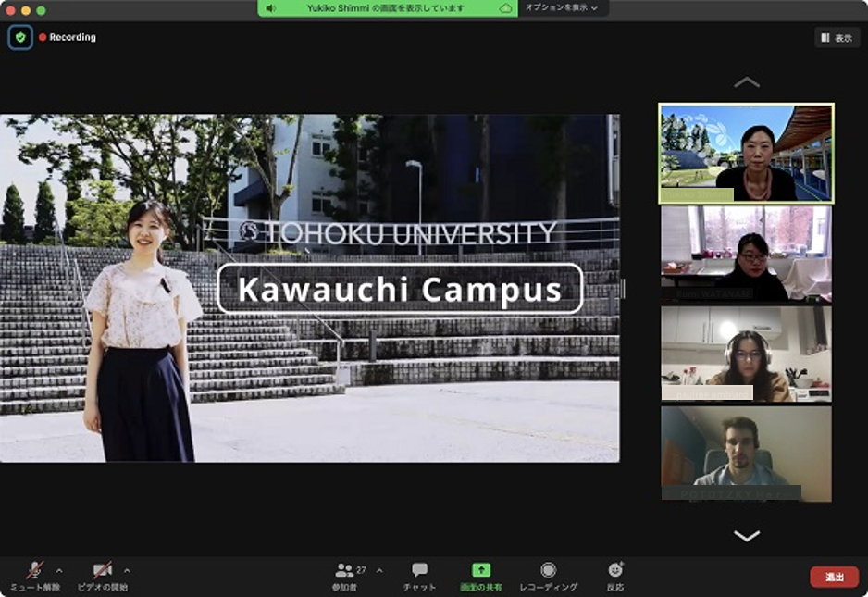
Task: Expand the caret next to 参加者 count
Action: coord(379,570)
